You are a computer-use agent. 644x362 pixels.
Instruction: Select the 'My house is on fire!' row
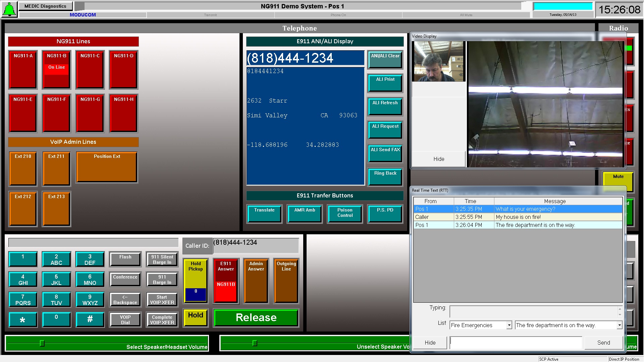click(x=518, y=217)
